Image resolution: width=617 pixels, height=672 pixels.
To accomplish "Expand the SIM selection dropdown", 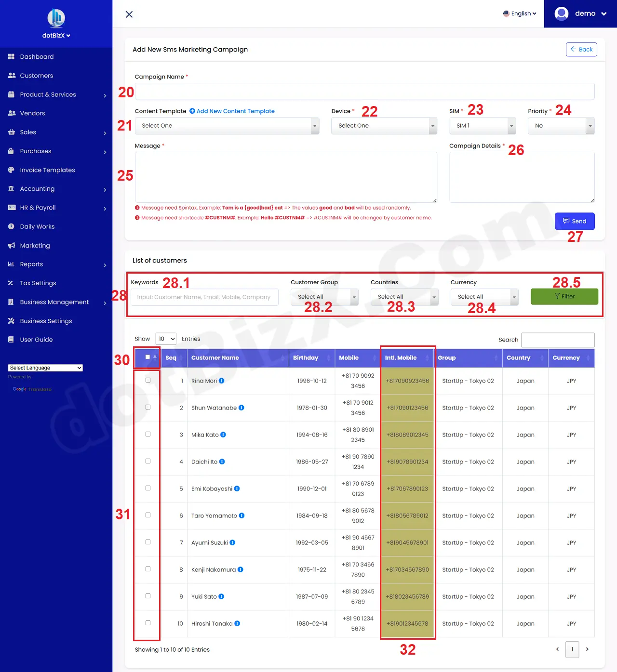I will point(482,126).
